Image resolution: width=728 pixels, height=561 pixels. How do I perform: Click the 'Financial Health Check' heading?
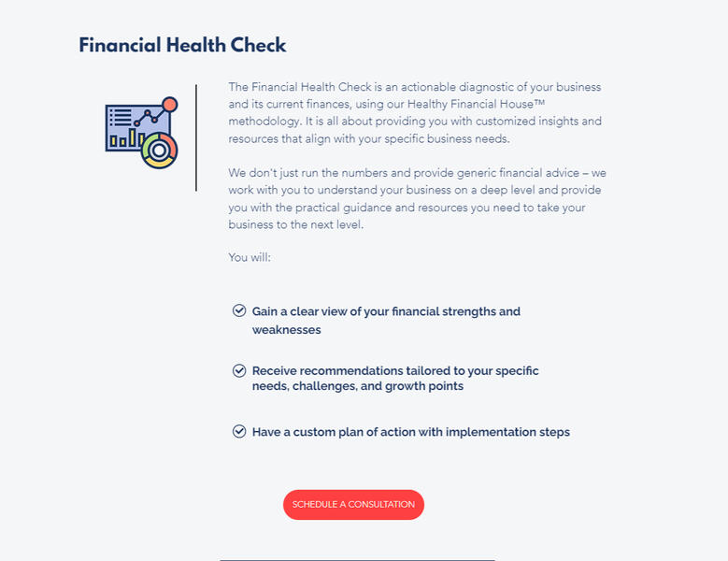coord(182,45)
